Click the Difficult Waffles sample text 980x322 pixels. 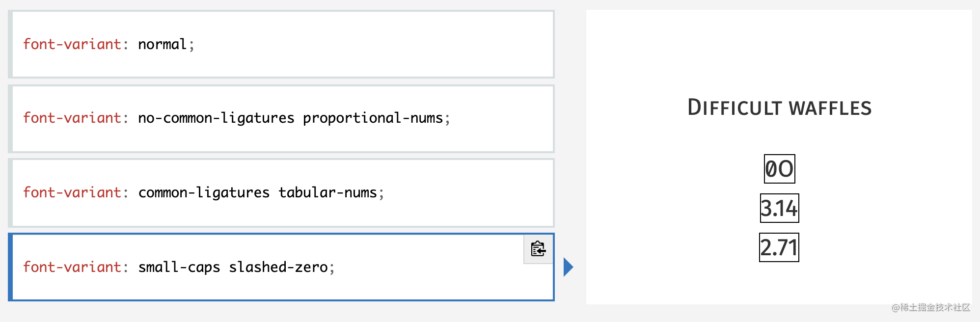tap(779, 107)
